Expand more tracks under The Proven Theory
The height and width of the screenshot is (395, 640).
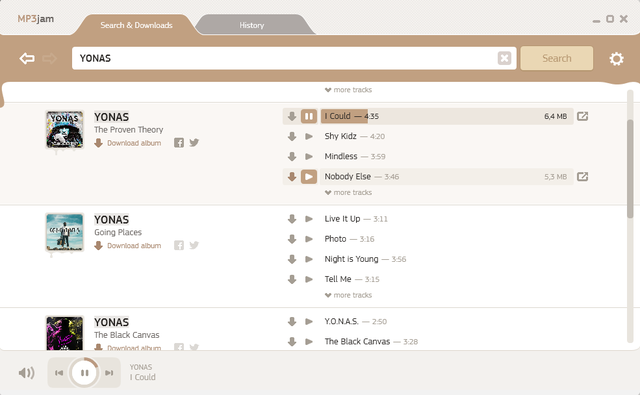click(348, 193)
